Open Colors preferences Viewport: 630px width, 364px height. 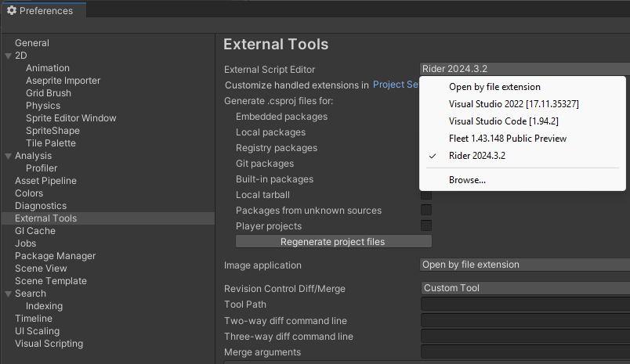tap(29, 193)
